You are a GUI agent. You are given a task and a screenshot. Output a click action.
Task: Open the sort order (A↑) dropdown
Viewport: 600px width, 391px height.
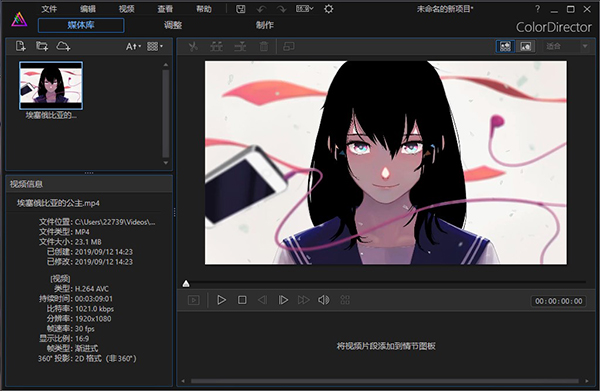(133, 46)
